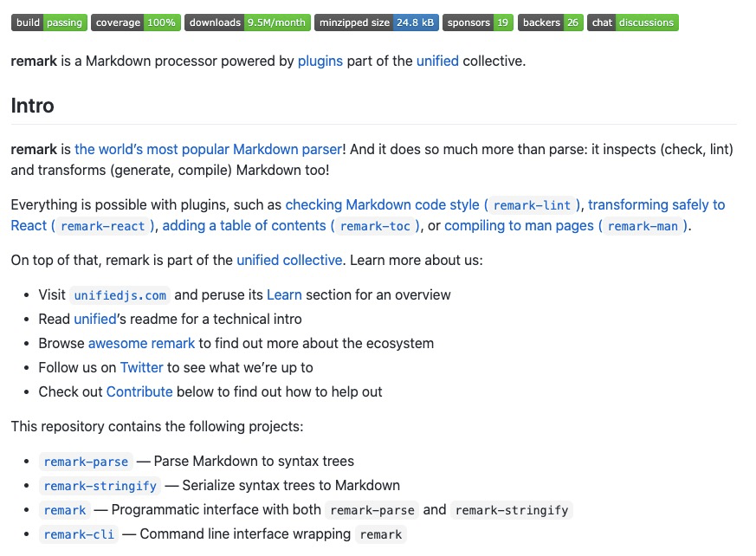This screenshot has height=556, width=756.
Task: Follow the adding a table of contents link
Action: pos(244,226)
